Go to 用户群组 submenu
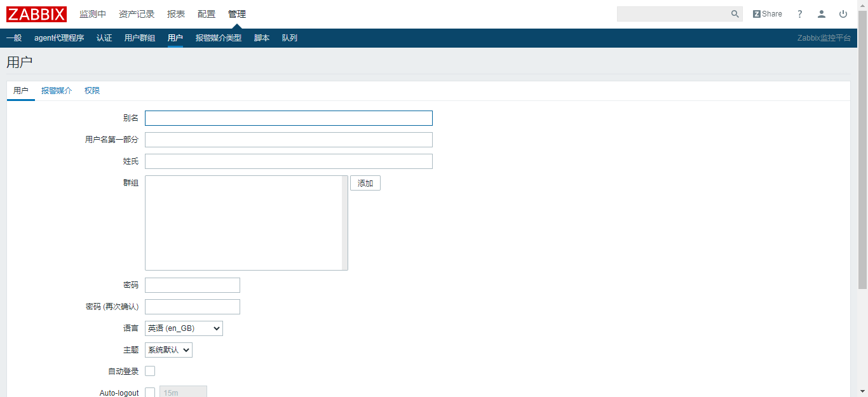The width and height of the screenshot is (868, 397). pos(140,38)
